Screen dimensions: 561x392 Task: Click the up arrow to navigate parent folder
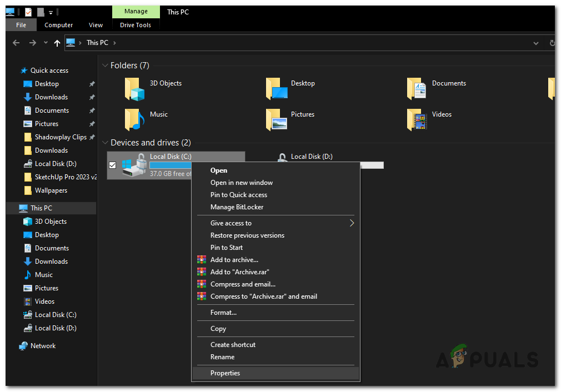click(x=57, y=43)
